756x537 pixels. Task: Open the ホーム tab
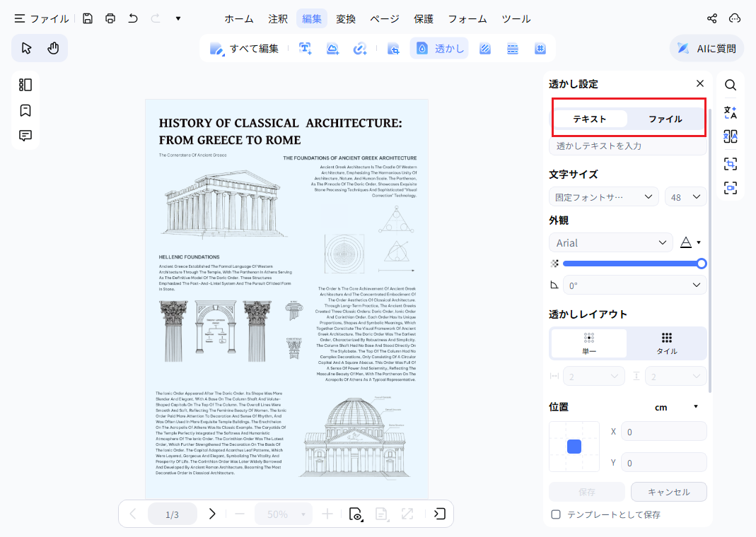tap(238, 19)
